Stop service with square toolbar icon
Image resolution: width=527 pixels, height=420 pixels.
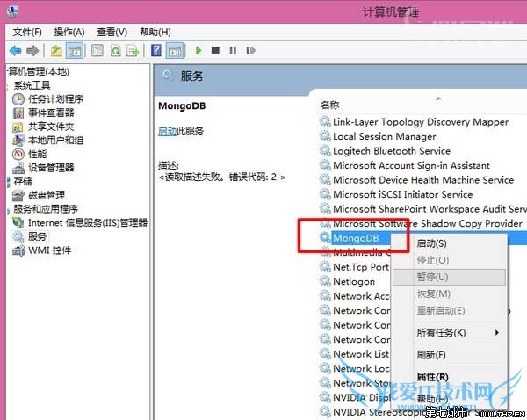point(215,50)
